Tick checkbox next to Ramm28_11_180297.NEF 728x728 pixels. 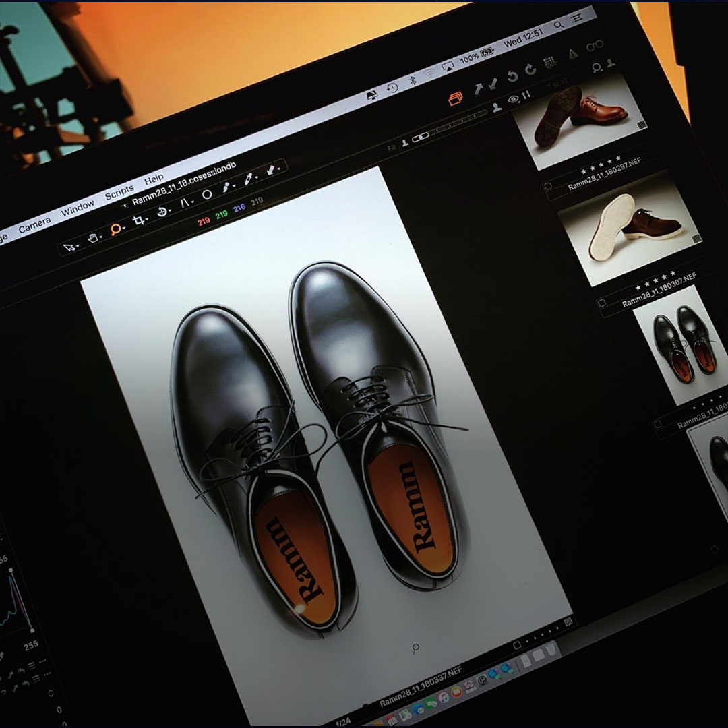[548, 186]
